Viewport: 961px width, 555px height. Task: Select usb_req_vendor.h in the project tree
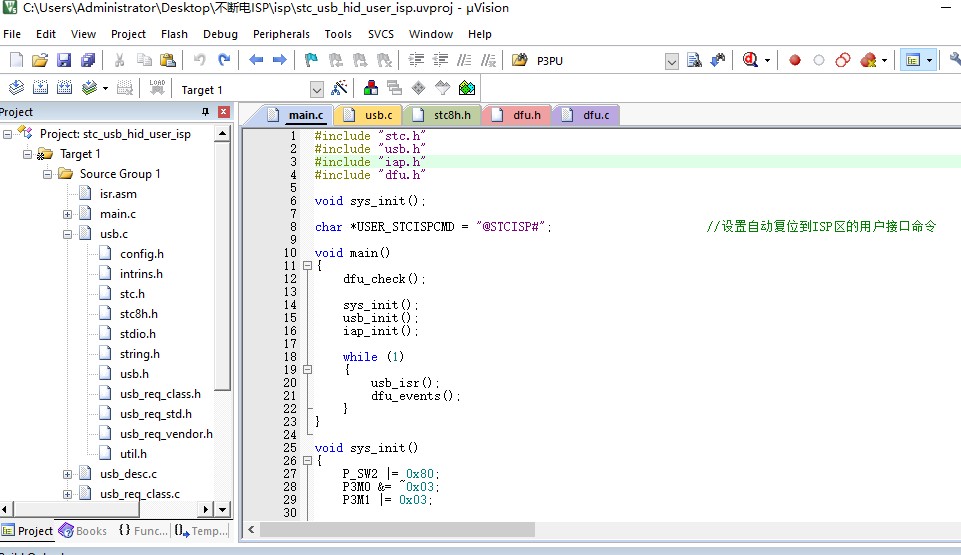166,434
